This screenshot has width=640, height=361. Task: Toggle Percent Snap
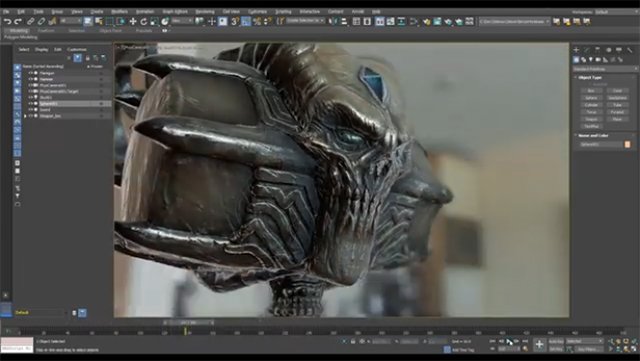tap(256, 21)
